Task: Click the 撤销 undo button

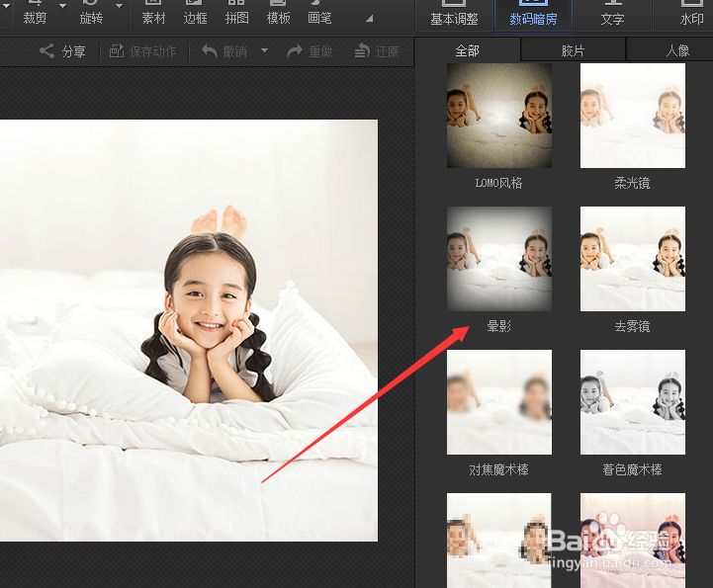Action: tap(224, 51)
